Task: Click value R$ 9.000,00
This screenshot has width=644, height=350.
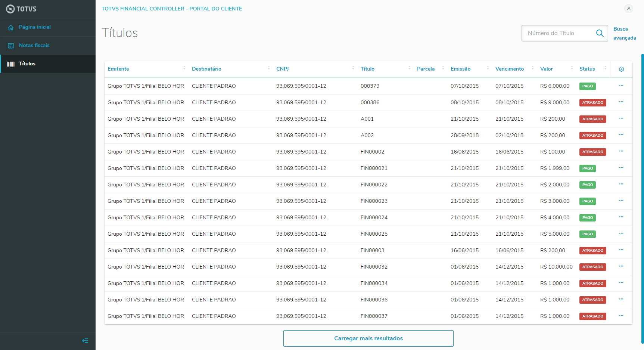Action: pyautogui.click(x=555, y=102)
